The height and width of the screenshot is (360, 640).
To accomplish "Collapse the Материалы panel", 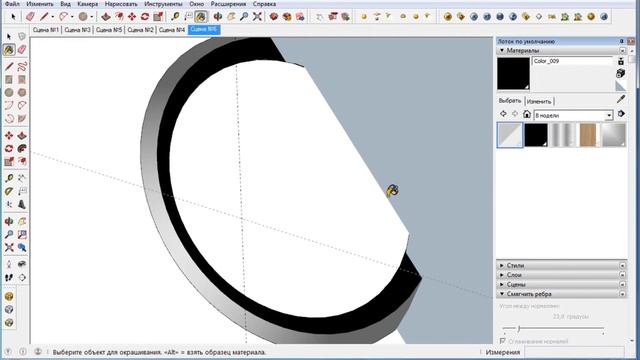I will tap(502, 51).
